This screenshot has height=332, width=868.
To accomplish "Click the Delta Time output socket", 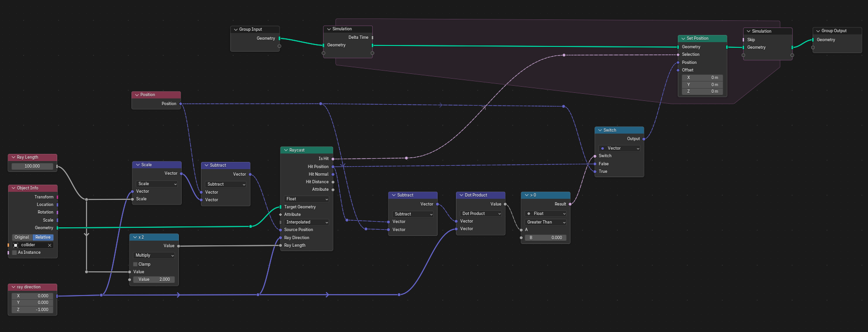I will [x=372, y=37].
